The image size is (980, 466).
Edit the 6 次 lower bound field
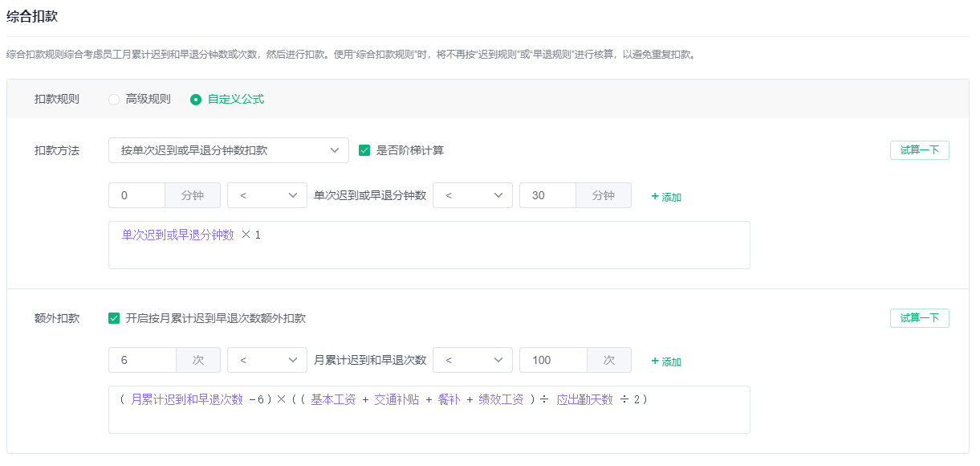tap(142, 360)
